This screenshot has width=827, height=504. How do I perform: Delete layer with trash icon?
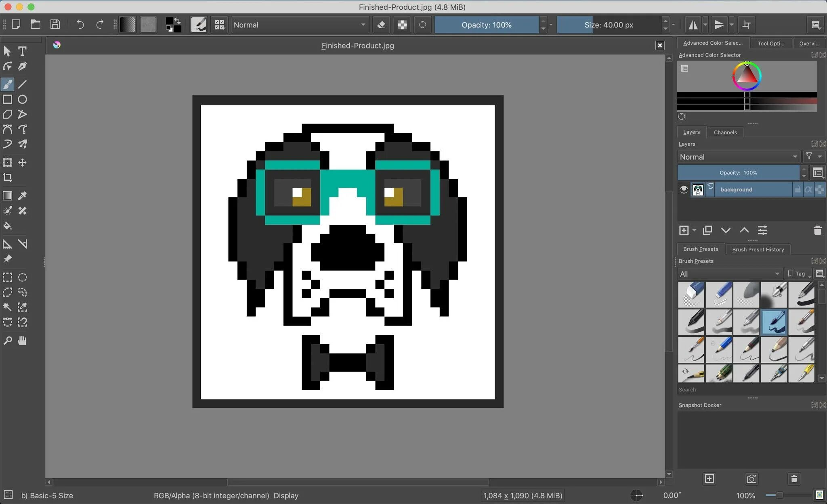click(817, 230)
